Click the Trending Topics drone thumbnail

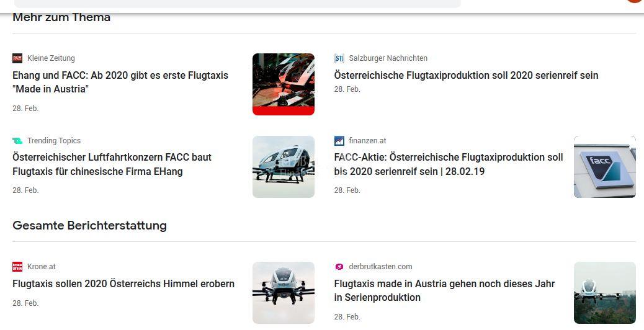click(x=283, y=167)
